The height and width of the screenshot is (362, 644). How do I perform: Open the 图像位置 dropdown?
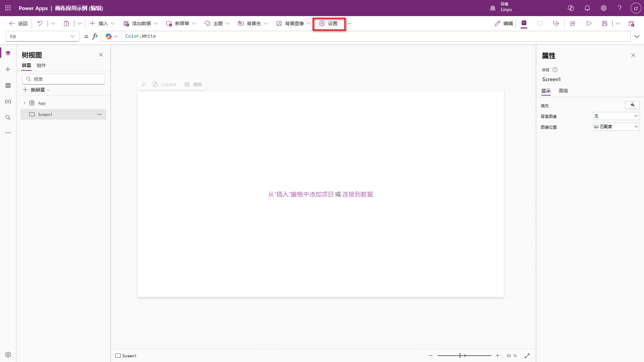616,127
